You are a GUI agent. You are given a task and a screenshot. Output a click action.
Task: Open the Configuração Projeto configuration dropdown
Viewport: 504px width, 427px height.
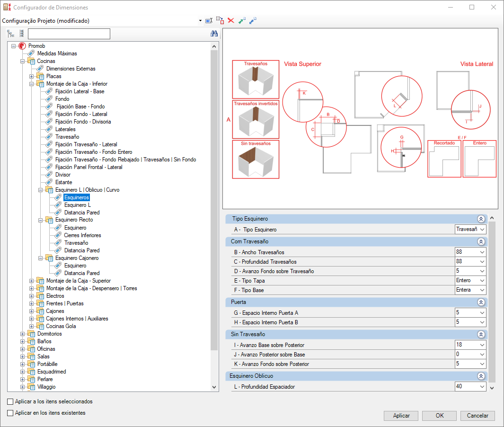pyautogui.click(x=200, y=20)
